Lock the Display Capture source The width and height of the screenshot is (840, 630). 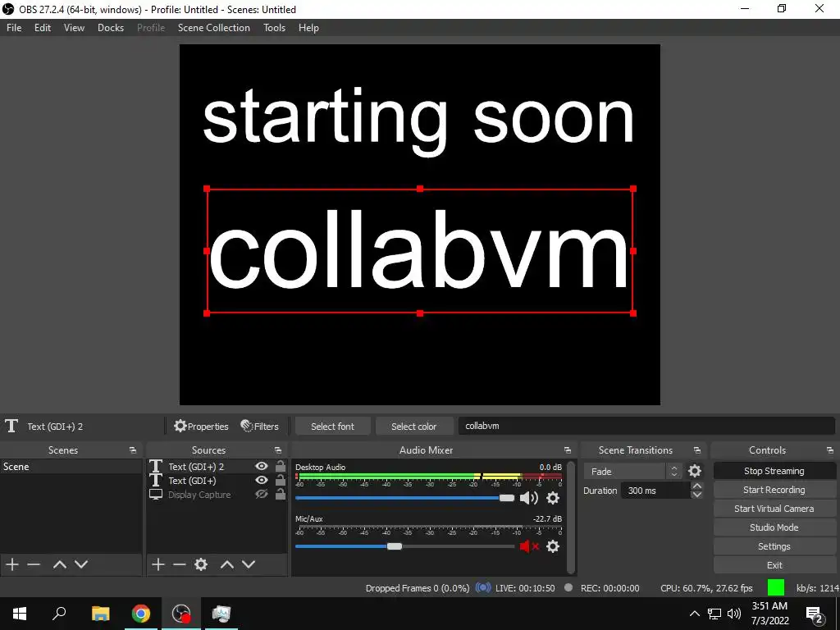coord(281,494)
